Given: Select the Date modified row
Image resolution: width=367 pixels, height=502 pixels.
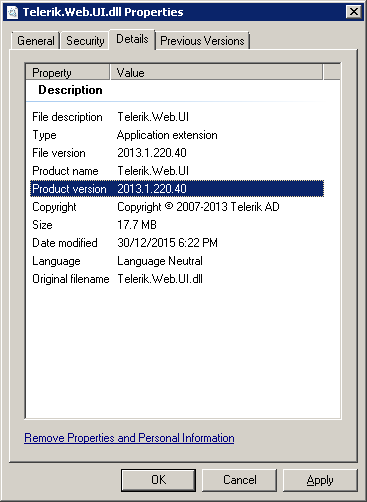Looking at the screenshot, I should coord(177,243).
